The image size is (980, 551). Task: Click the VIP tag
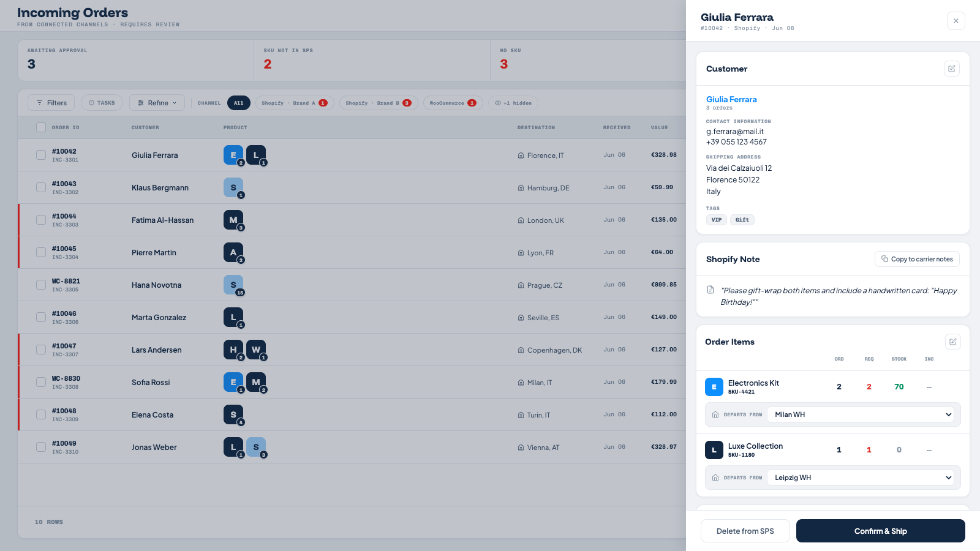click(x=717, y=220)
